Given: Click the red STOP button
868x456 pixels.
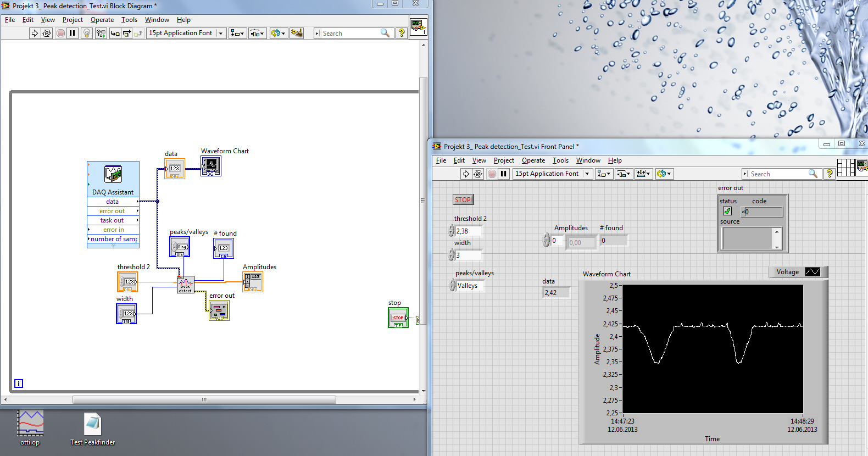Looking at the screenshot, I should (x=463, y=199).
